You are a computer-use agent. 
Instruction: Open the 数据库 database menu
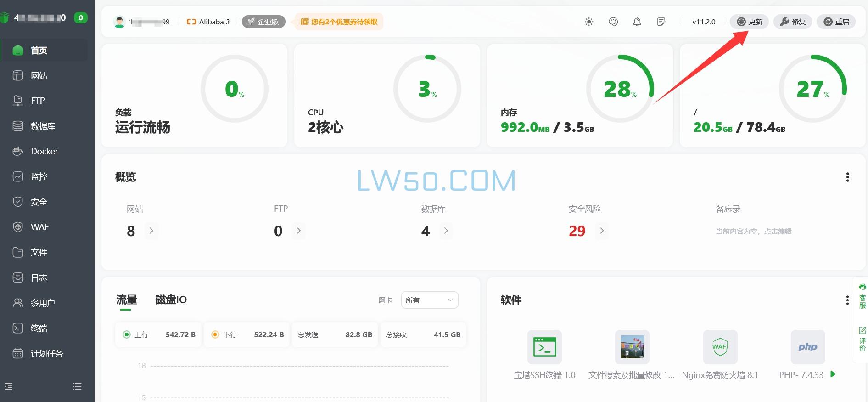pyautogui.click(x=44, y=126)
